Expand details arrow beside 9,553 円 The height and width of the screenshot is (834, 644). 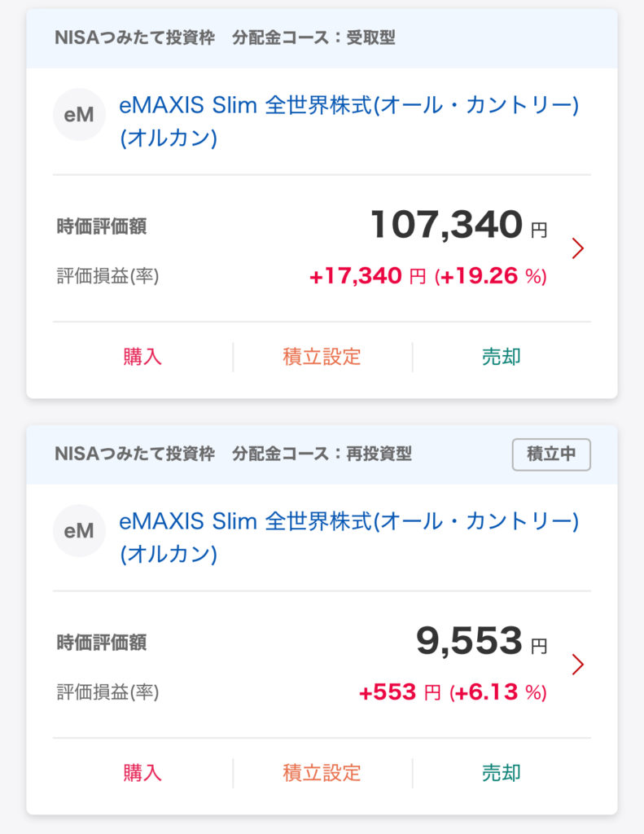point(578,665)
